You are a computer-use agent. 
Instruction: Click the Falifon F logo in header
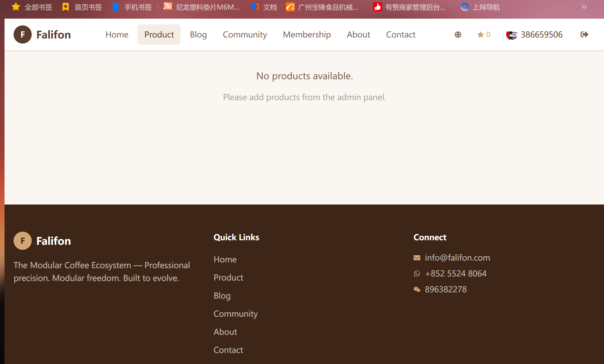(x=23, y=34)
